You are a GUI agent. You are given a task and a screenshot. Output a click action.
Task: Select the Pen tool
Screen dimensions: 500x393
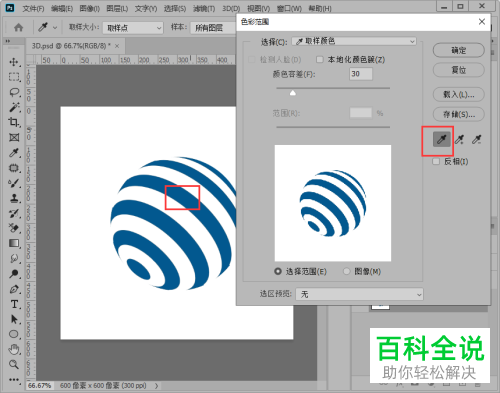(14, 289)
